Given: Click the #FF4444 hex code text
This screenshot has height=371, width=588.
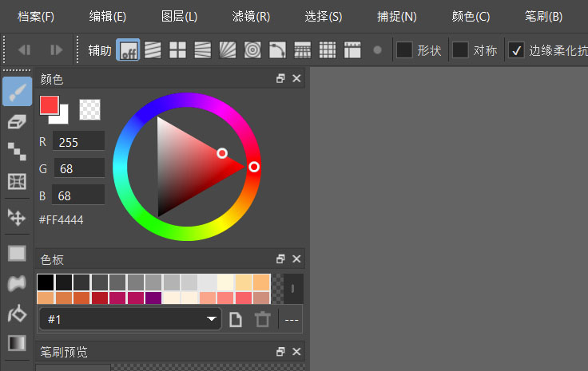Looking at the screenshot, I should pyautogui.click(x=62, y=219).
